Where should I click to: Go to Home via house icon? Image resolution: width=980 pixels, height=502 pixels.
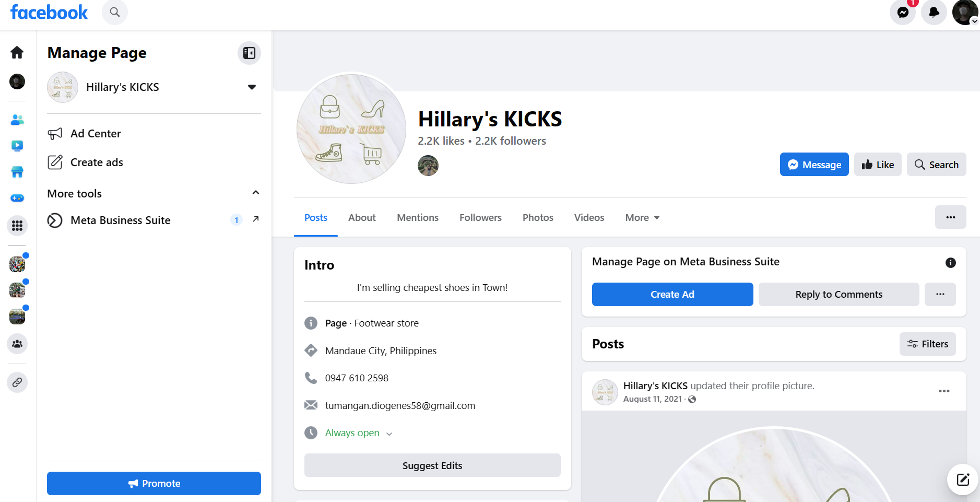17,52
